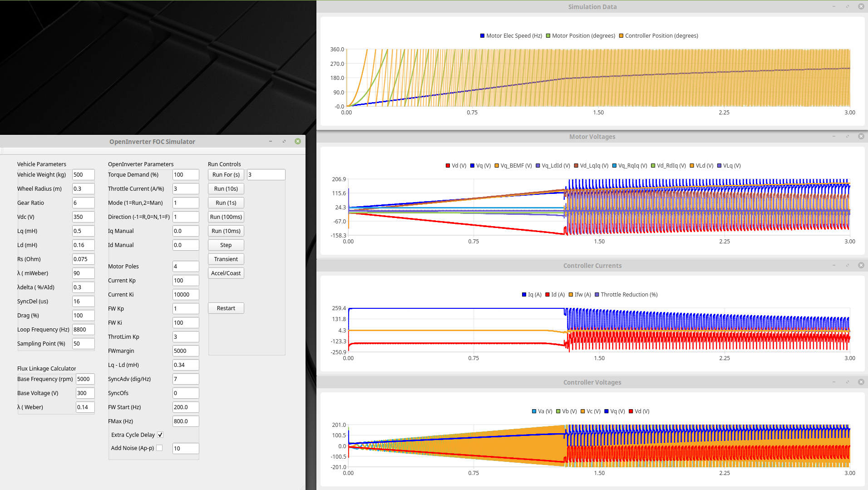Click the Transient button
The image size is (868, 490).
pyautogui.click(x=226, y=259)
